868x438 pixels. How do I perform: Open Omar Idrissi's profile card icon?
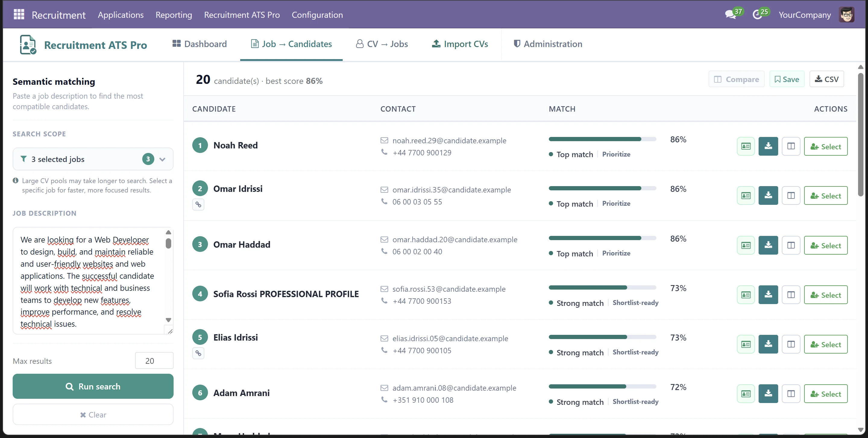[x=746, y=195]
